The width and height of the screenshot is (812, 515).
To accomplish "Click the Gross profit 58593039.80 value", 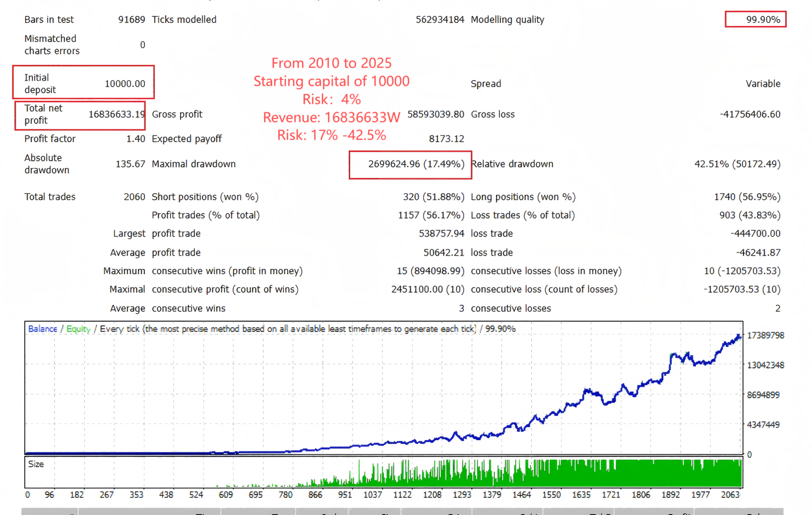I will [x=435, y=114].
